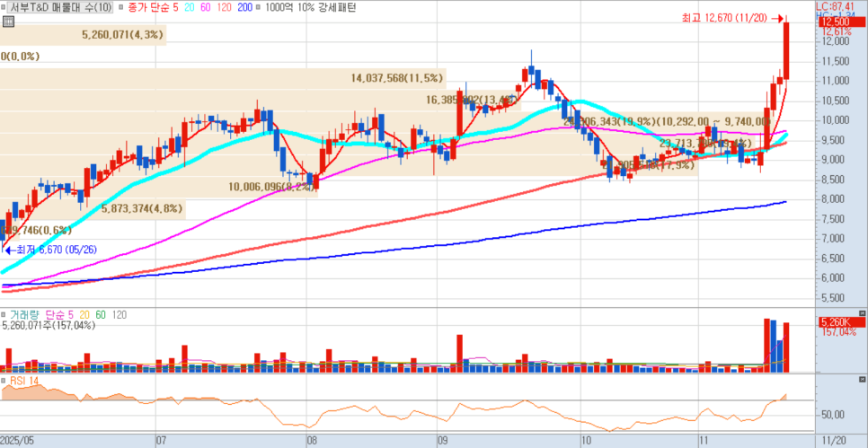
Task: Click the 5,873,374(4,8%) volume profile bar
Action: coord(93,209)
